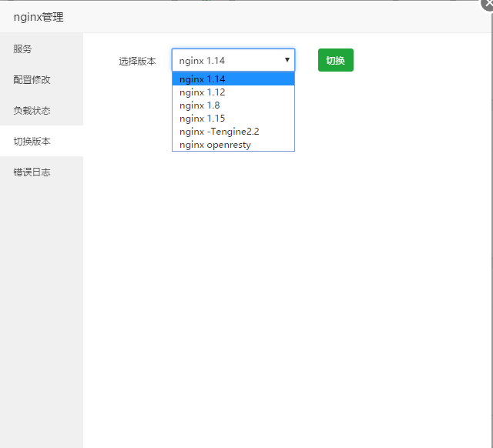Choose nginx 1.15 in the dropdown
The height and width of the screenshot is (448, 493).
pyautogui.click(x=233, y=119)
